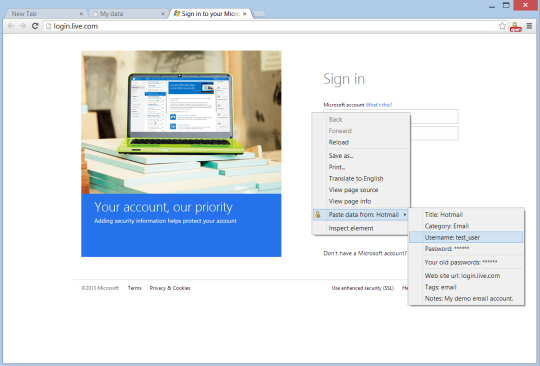Paste Tags: email from the submenu

466,287
